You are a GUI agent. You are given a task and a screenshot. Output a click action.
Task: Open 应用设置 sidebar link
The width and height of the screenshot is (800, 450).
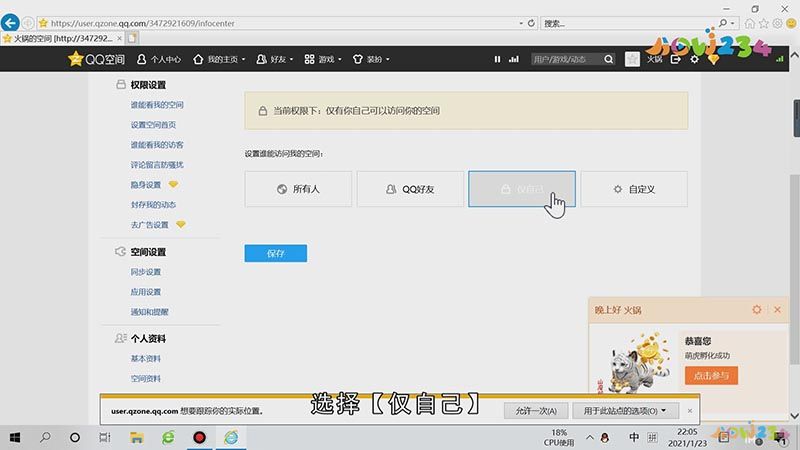(145, 292)
